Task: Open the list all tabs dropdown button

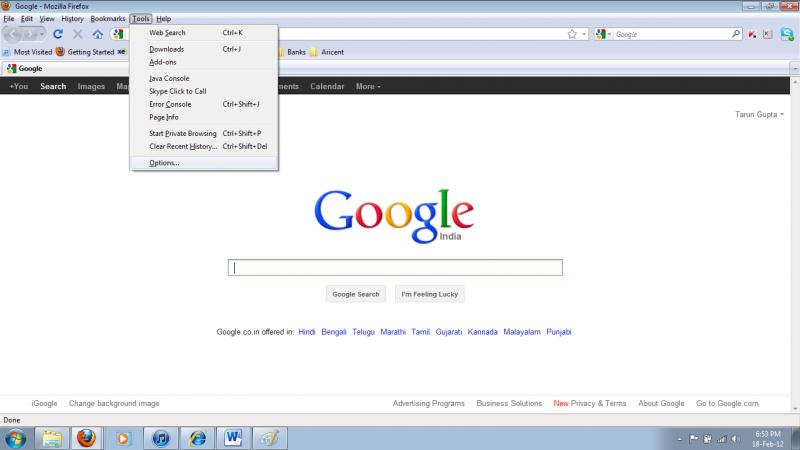Action: tap(795, 68)
